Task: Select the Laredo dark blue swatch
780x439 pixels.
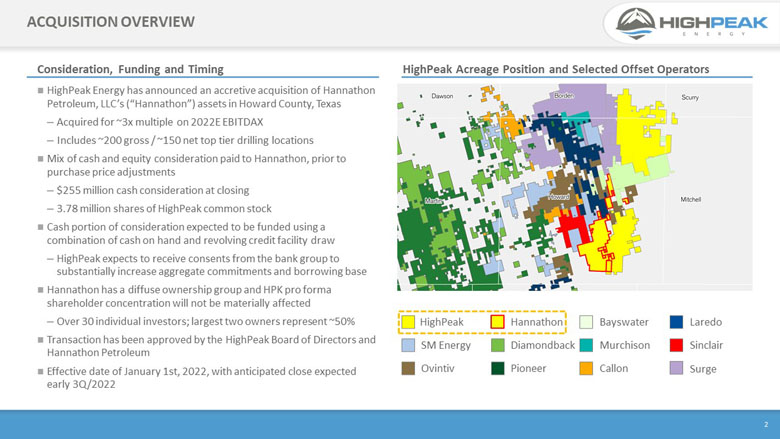Action: (676, 322)
